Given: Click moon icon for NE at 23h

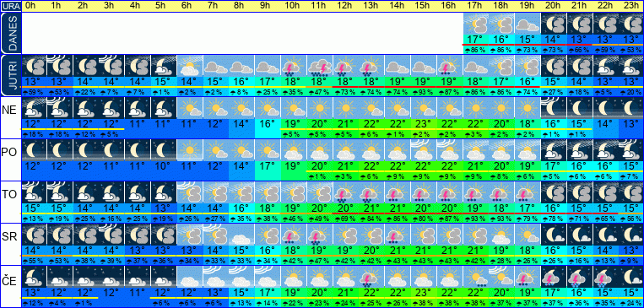Looking at the screenshot, I should click(x=631, y=108).
